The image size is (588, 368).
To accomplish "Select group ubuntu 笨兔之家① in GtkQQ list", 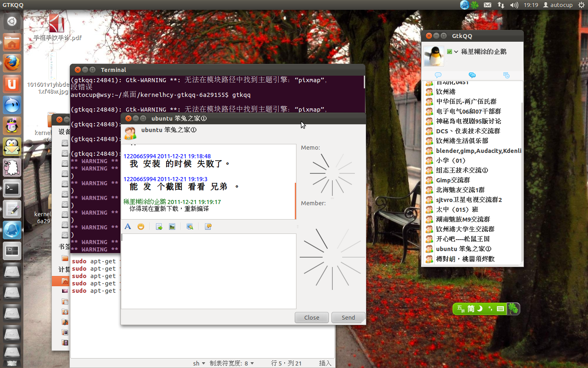I will [x=473, y=249].
